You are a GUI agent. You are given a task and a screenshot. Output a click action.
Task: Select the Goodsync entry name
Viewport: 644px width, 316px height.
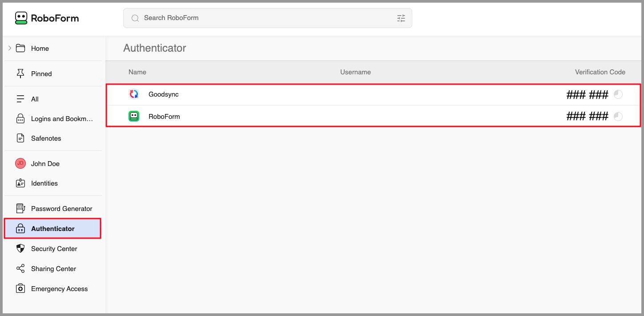click(164, 94)
